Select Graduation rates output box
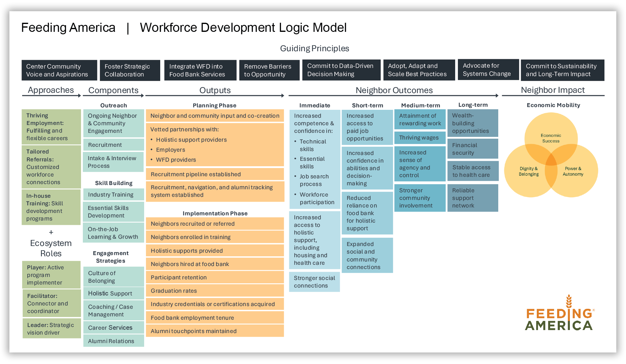 (x=215, y=291)
